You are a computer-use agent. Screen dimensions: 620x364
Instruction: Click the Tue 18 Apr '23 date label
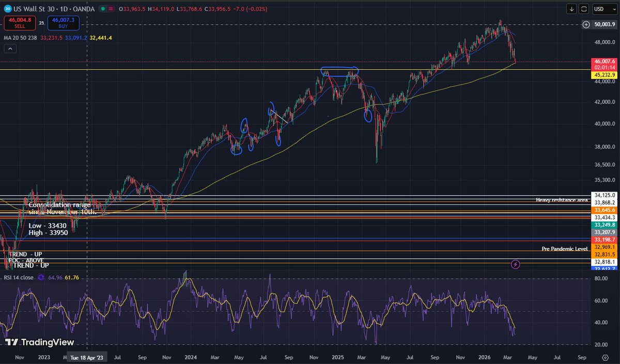[87, 357]
